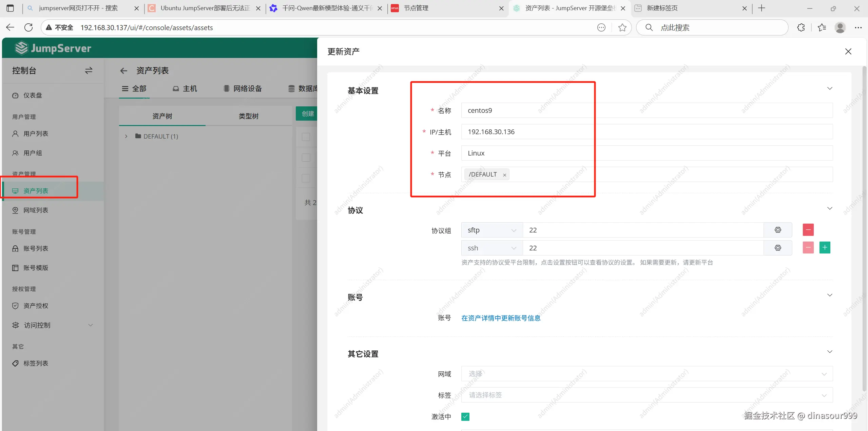Open 在资产详情中更新账号信息 link
868x431 pixels.
(x=501, y=318)
